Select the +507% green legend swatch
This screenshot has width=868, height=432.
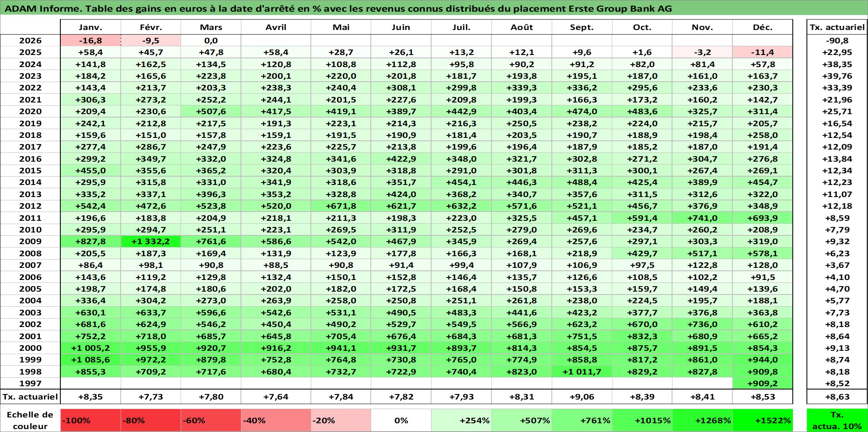coord(522,420)
